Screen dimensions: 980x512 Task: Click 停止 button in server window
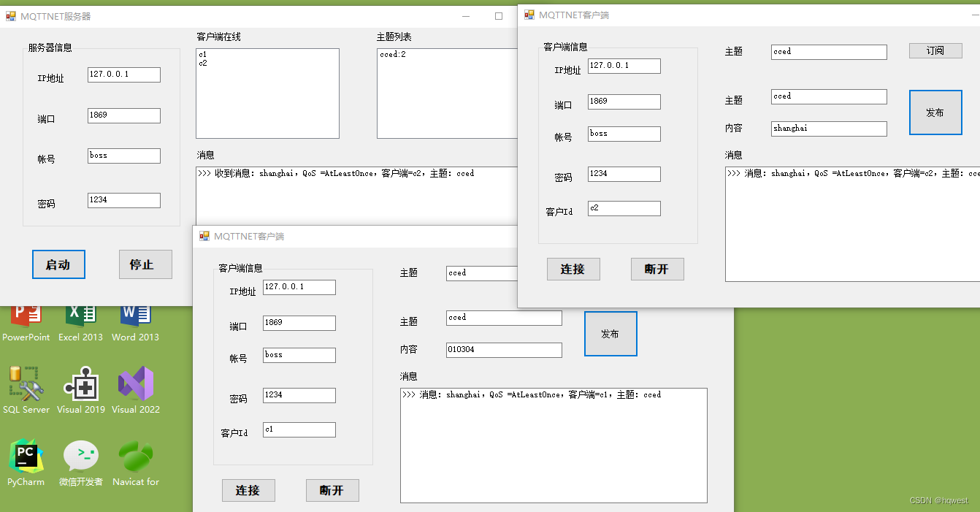(x=145, y=264)
